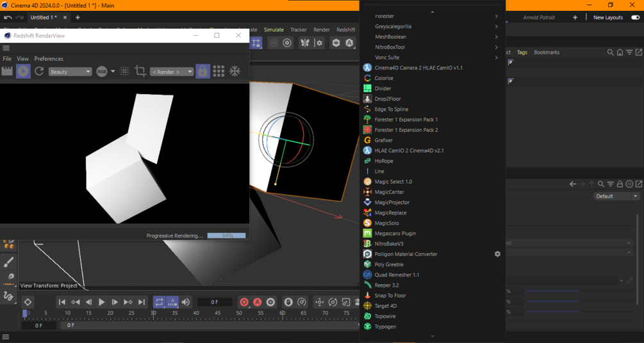Switch to the Bookmarks tab in Object Manager
This screenshot has height=343, width=644.
tap(547, 52)
